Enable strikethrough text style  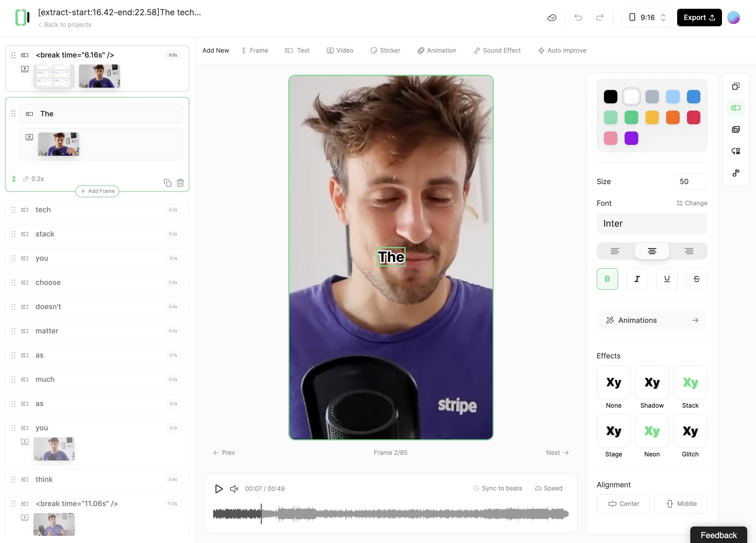(696, 279)
